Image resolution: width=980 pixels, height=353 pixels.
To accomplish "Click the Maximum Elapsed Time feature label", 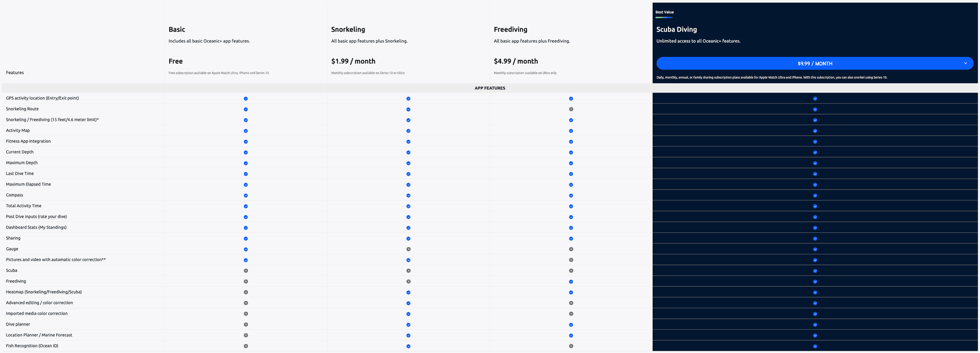I will [x=29, y=184].
